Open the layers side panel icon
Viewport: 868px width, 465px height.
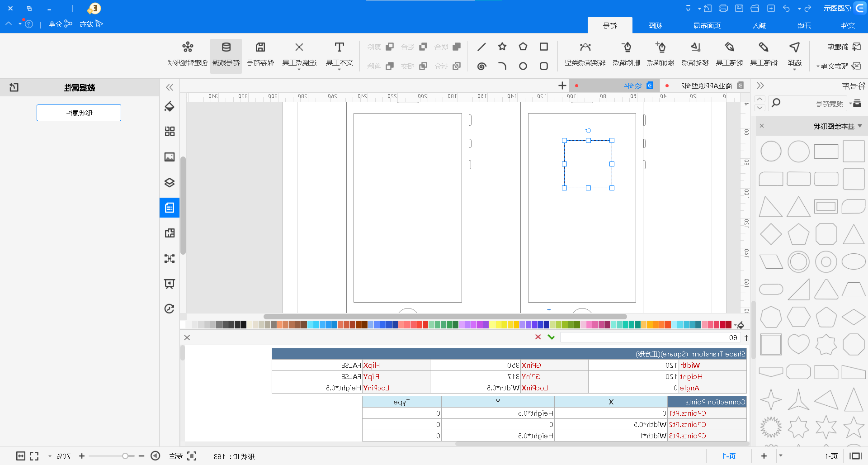click(x=170, y=182)
